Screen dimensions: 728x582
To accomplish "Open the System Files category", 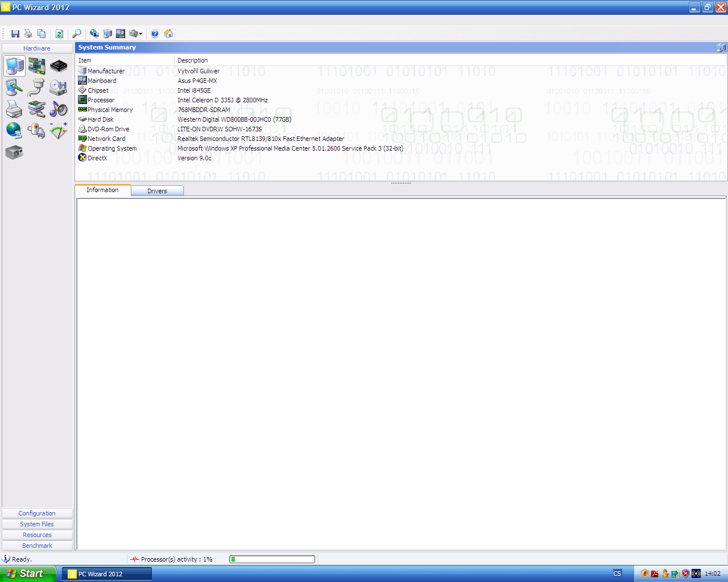I will click(37, 524).
